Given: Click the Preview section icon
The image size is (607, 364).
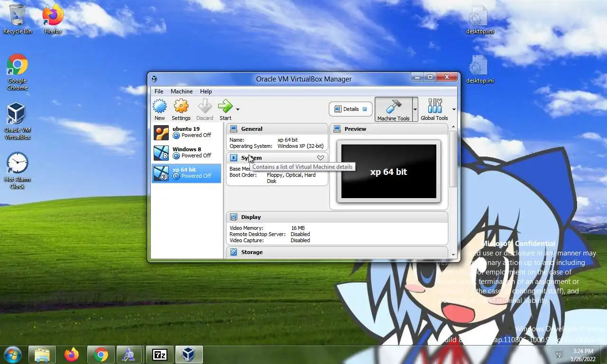Looking at the screenshot, I should tap(337, 129).
